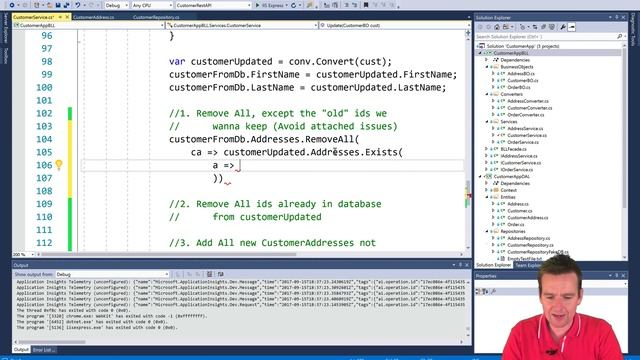Expand the Context folder in CustomerAppDAL
This screenshot has width=640, height=360.
pos(487,190)
